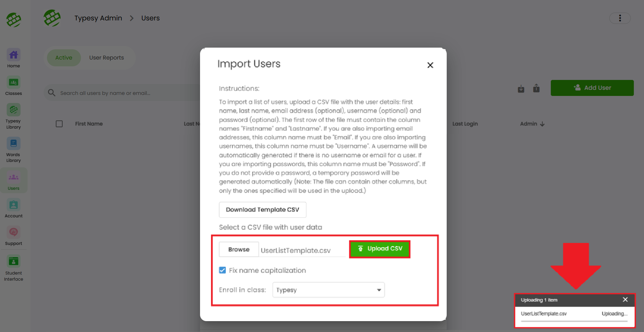The height and width of the screenshot is (332, 644).
Task: Open the three-dot options menu
Action: (x=620, y=18)
